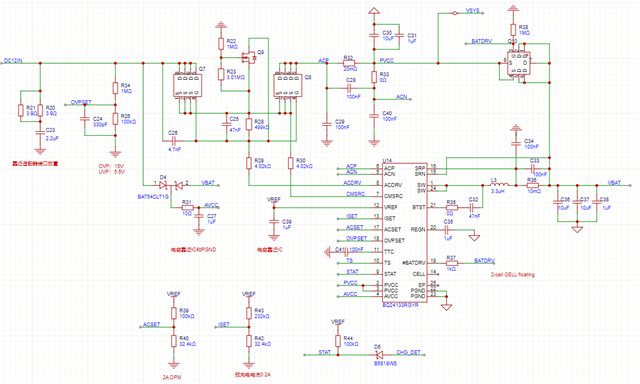Click the BATDRV label near R37
640x384 pixels.
click(x=484, y=260)
